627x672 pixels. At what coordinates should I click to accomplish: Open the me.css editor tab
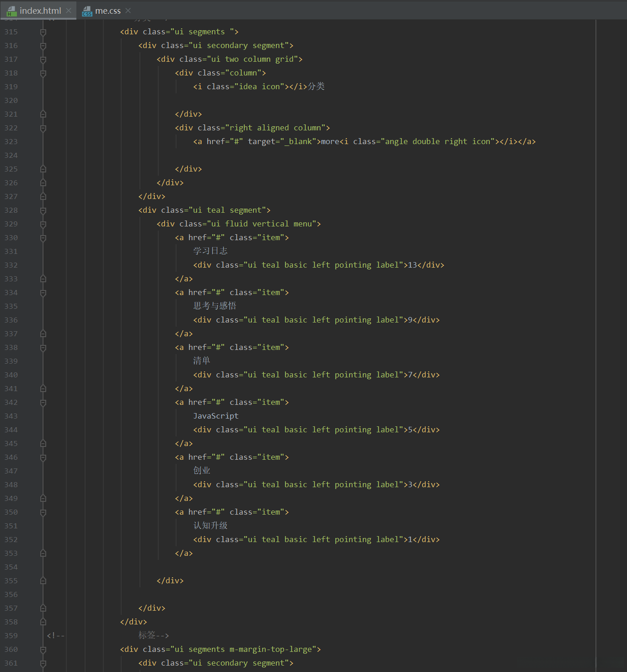coord(108,11)
